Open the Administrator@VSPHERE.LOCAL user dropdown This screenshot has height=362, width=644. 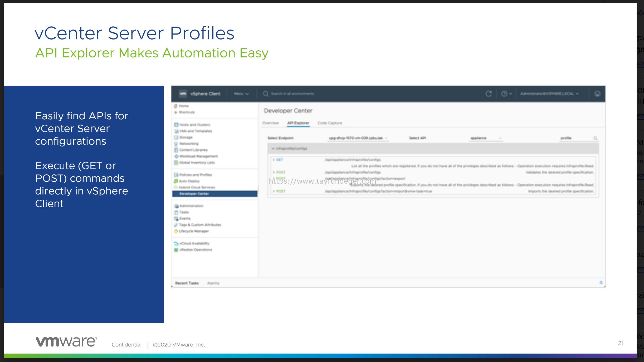point(549,94)
